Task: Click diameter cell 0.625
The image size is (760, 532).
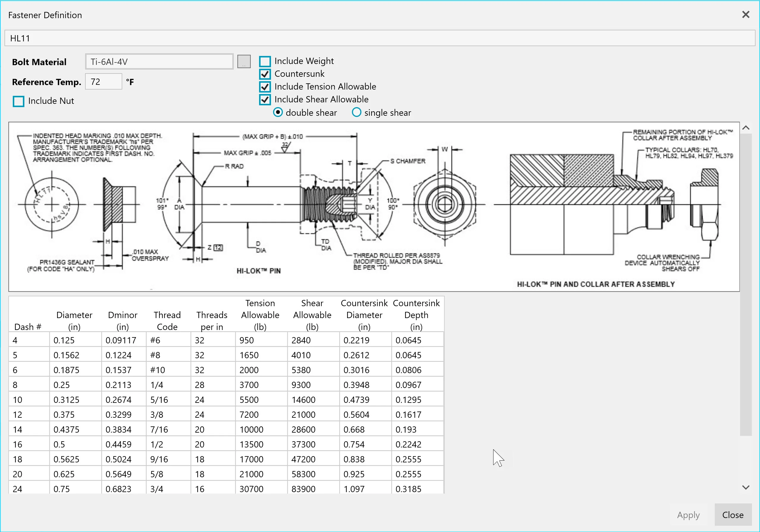Action: click(x=76, y=474)
